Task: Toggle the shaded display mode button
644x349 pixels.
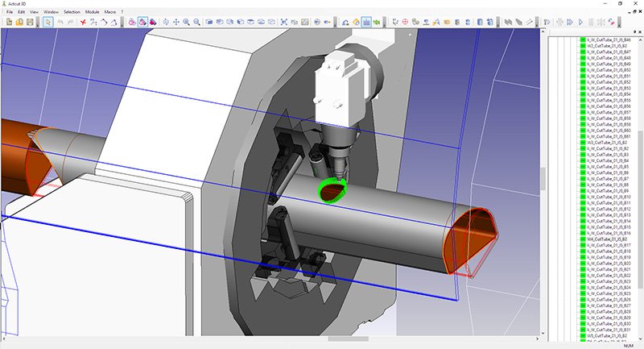Action: pos(142,23)
